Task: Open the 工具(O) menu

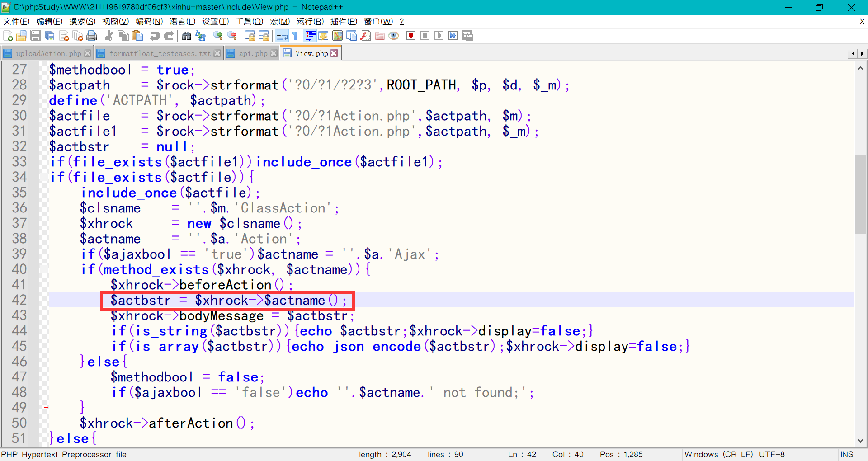Action: [x=250, y=21]
